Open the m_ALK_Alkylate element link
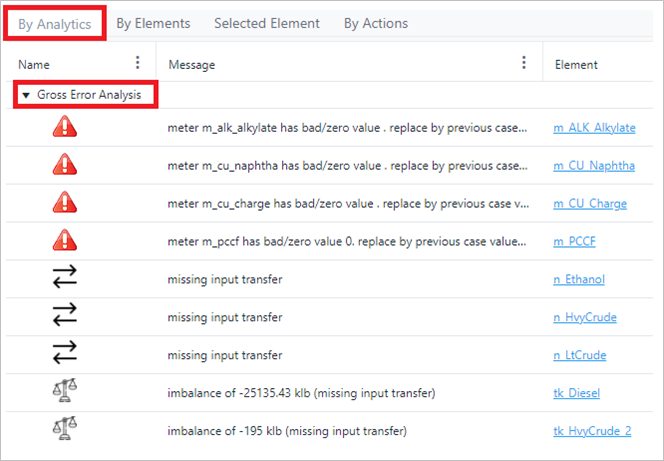This screenshot has height=461, width=664. click(x=594, y=128)
